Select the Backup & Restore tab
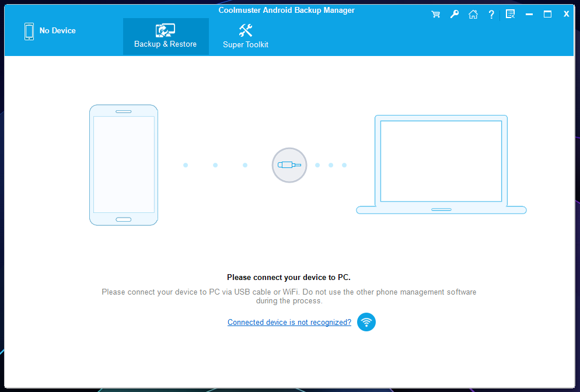This screenshot has height=392, width=580. coord(166,36)
